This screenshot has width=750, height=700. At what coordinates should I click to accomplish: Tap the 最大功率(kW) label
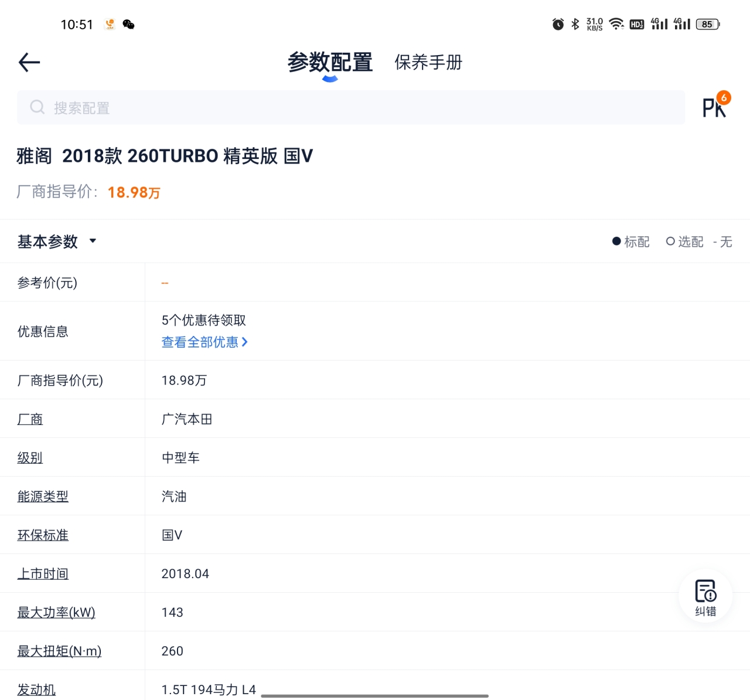pos(56,613)
